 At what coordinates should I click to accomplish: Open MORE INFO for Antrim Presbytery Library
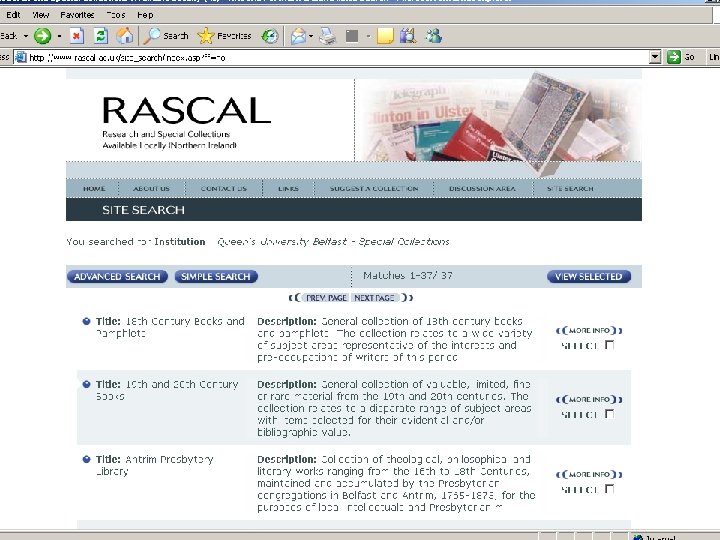pyautogui.click(x=589, y=474)
